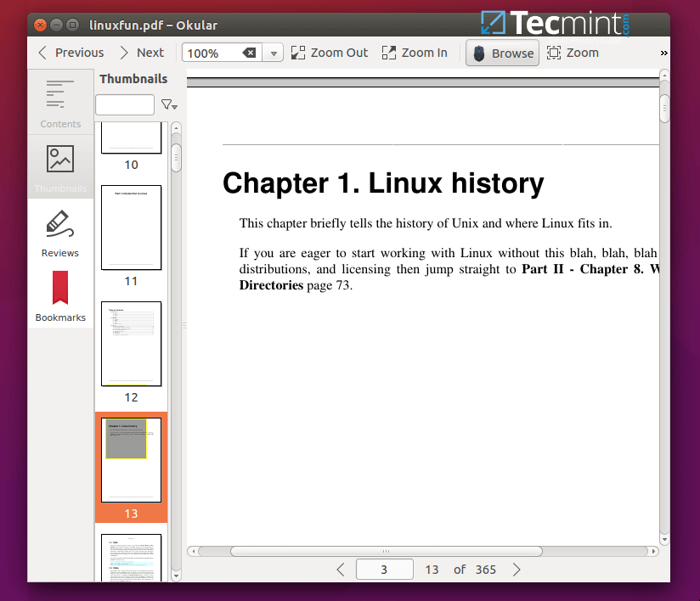Select the Thumbnails sidebar icon
This screenshot has width=700, height=601.
point(60,166)
